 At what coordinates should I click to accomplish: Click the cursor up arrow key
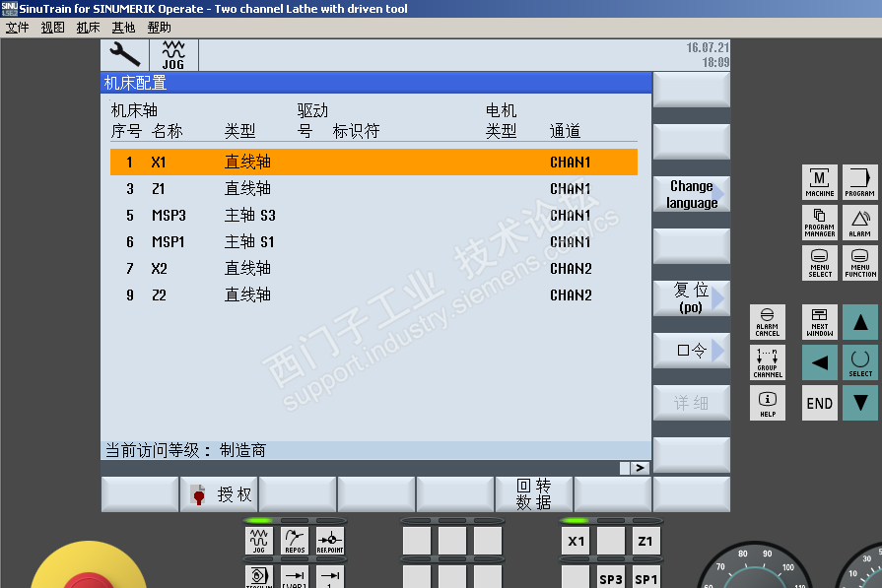(860, 322)
